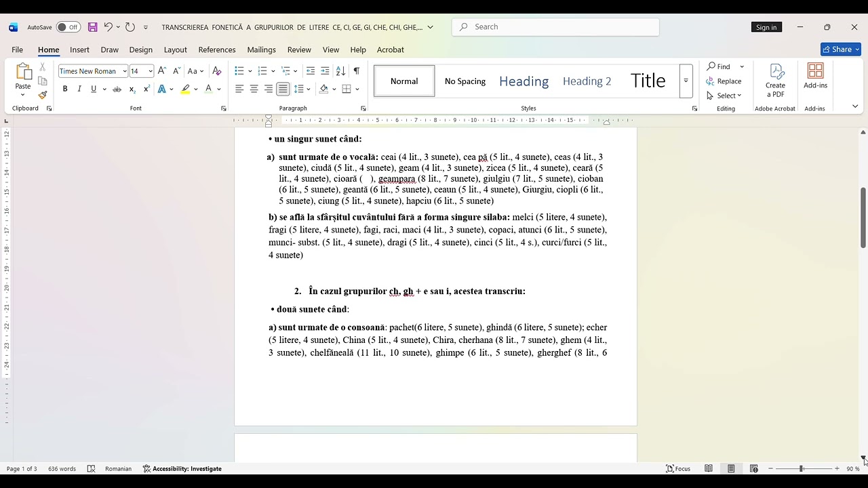The image size is (868, 488).
Task: Expand the Styles gallery
Action: (x=686, y=81)
